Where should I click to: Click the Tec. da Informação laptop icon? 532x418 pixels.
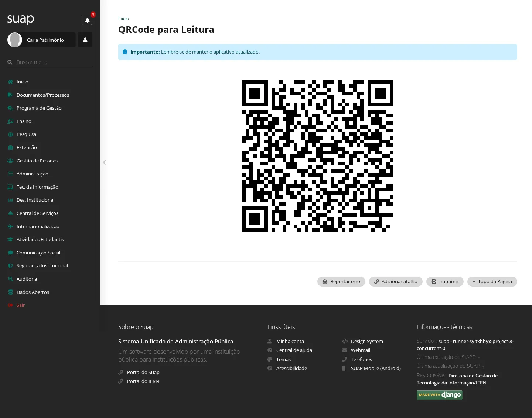click(10, 187)
